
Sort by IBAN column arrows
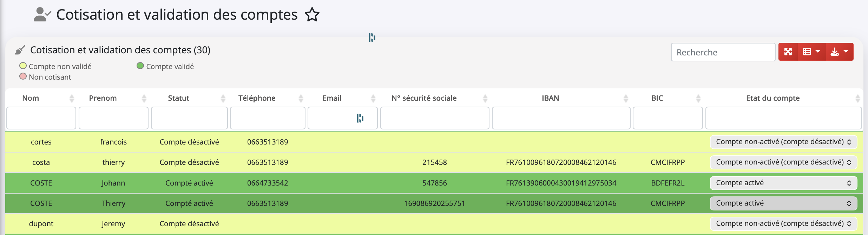pos(625,99)
